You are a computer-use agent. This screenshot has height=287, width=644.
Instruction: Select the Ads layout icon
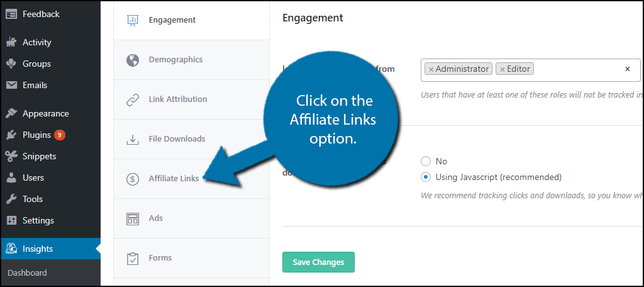tap(133, 219)
